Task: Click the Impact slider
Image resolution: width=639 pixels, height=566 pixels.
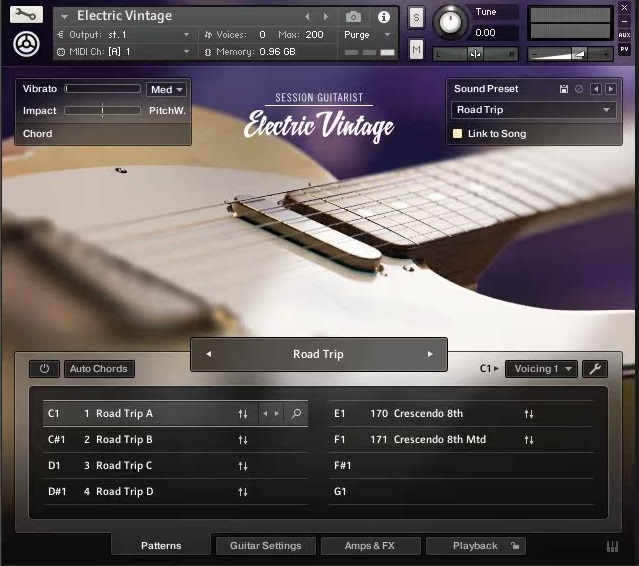Action: pyautogui.click(x=102, y=111)
